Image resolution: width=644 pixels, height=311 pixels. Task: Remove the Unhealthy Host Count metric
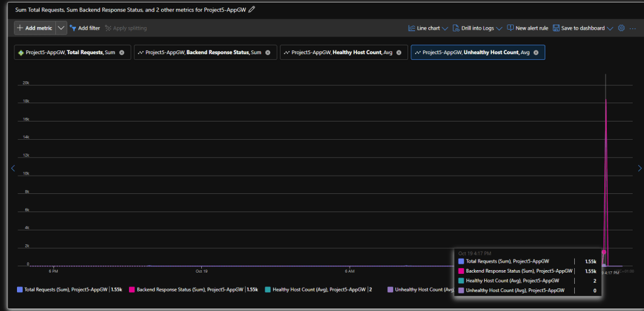coord(536,52)
